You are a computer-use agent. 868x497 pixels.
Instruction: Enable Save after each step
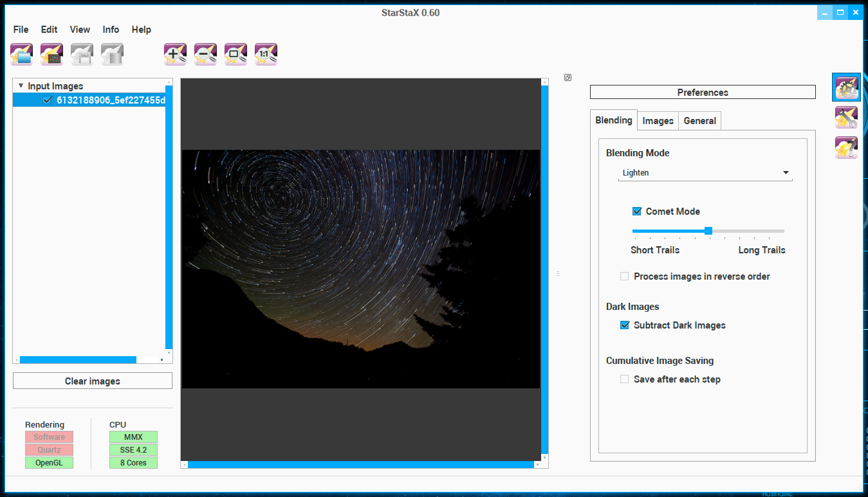[x=624, y=379]
